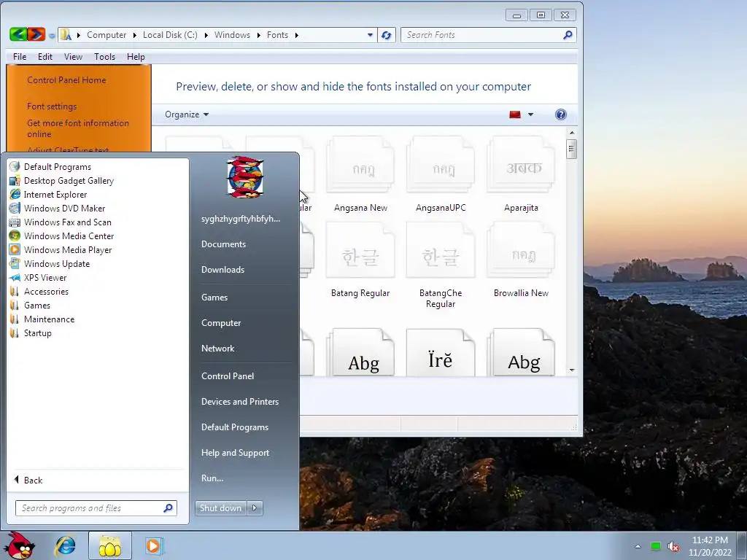Screen dimensions: 747x560
Task: Click the font list scrollbar down arrow
Action: pos(572,370)
